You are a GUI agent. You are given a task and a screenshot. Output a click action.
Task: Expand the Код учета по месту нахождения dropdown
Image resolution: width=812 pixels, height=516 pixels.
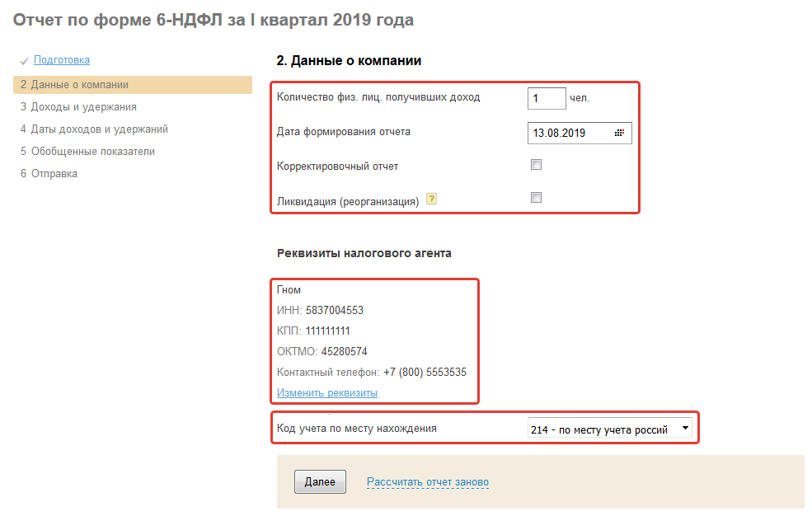tap(685, 429)
